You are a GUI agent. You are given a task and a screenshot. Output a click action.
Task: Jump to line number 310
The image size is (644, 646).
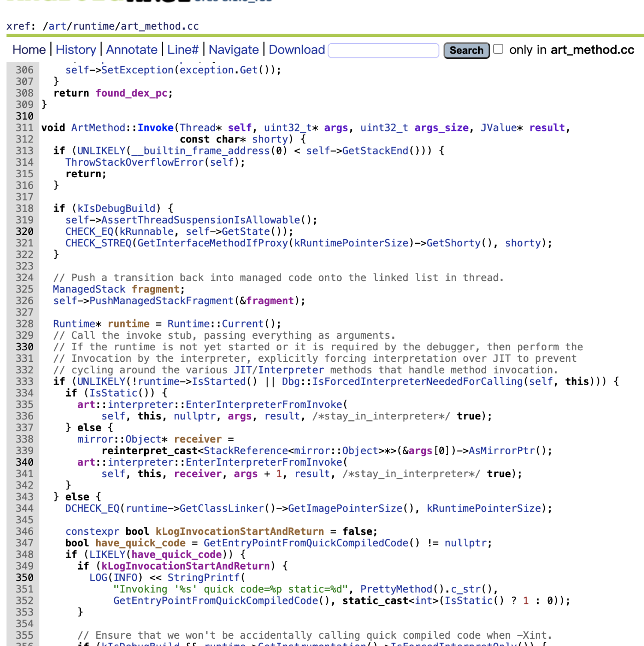[24, 116]
